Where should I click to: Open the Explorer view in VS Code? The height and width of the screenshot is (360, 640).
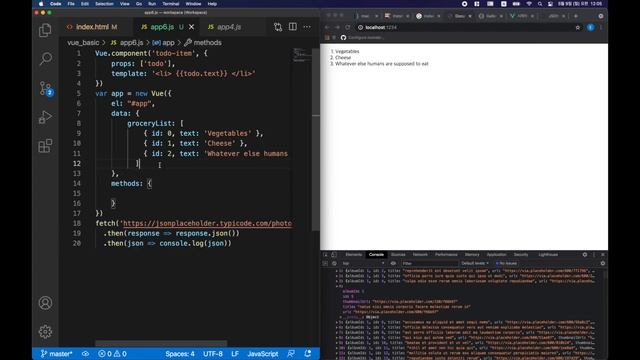click(x=45, y=31)
